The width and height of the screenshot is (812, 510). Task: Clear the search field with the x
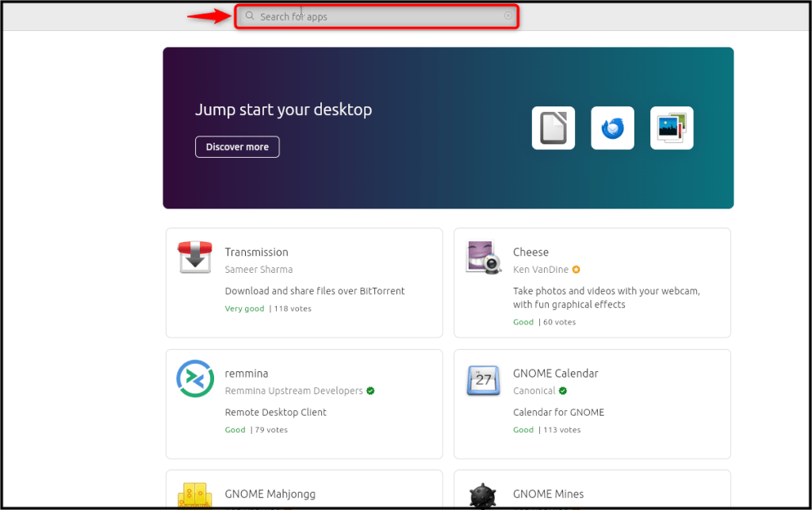coord(508,16)
